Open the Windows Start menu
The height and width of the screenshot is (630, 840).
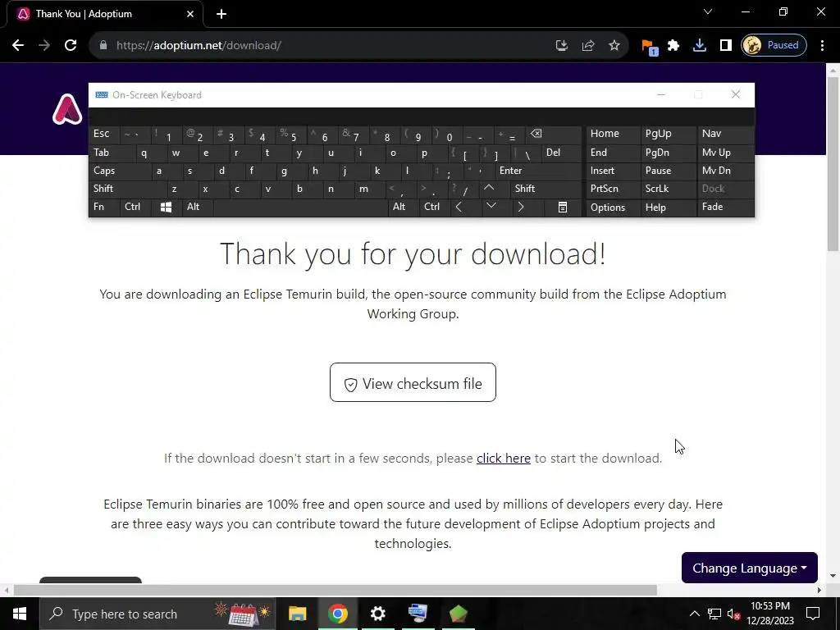click(x=20, y=614)
